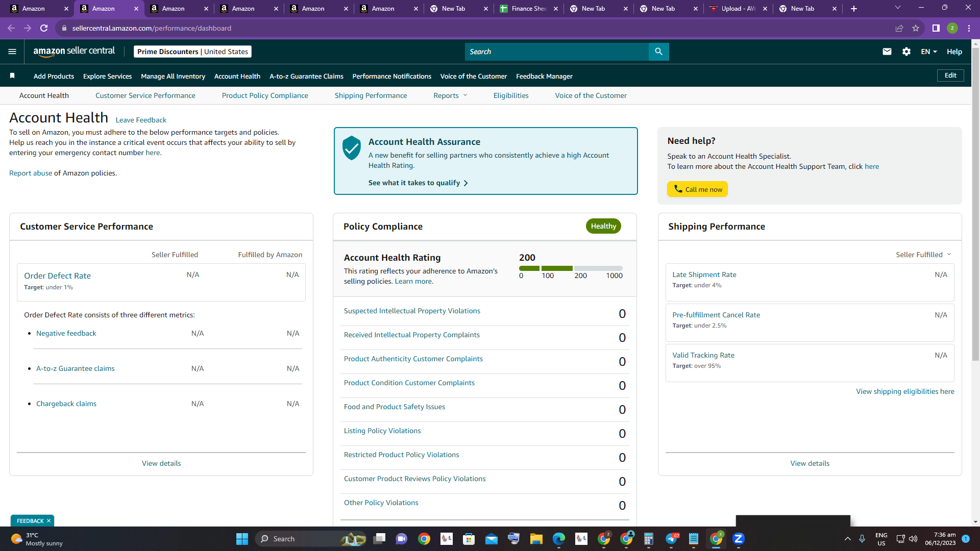Image resolution: width=980 pixels, height=551 pixels.
Task: Open Microsoft Store from the taskbar
Action: click(469, 539)
